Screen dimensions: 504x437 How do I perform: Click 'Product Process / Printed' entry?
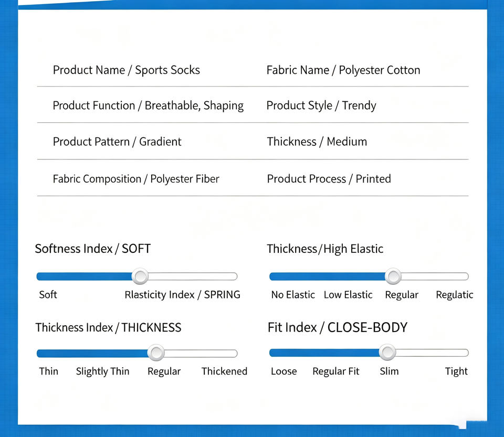click(329, 178)
